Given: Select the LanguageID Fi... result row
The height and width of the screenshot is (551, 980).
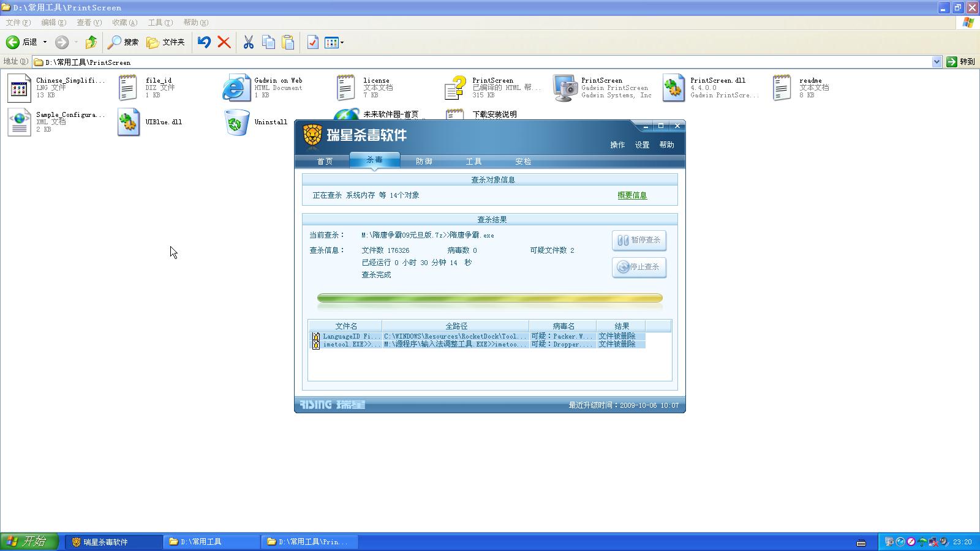Looking at the screenshot, I should point(478,336).
